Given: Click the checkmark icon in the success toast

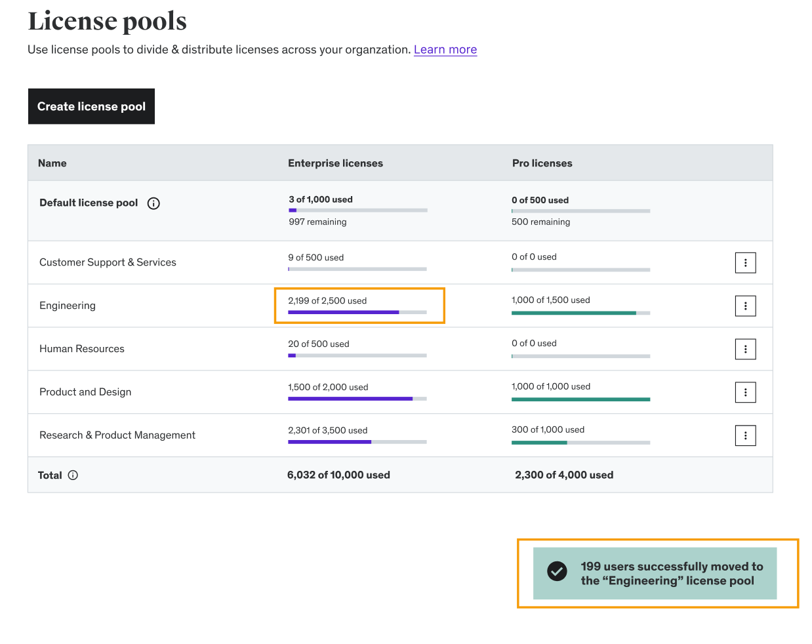Looking at the screenshot, I should (557, 572).
